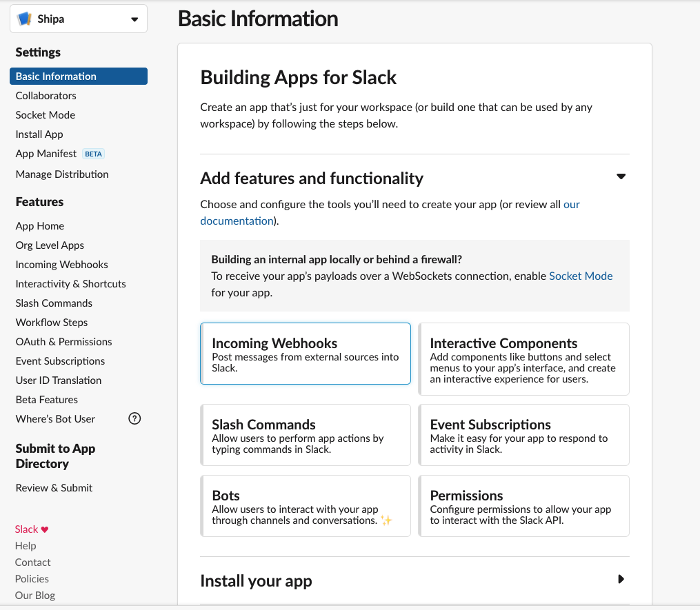
Task: Open Slash Commands in the sidebar
Action: (x=54, y=303)
